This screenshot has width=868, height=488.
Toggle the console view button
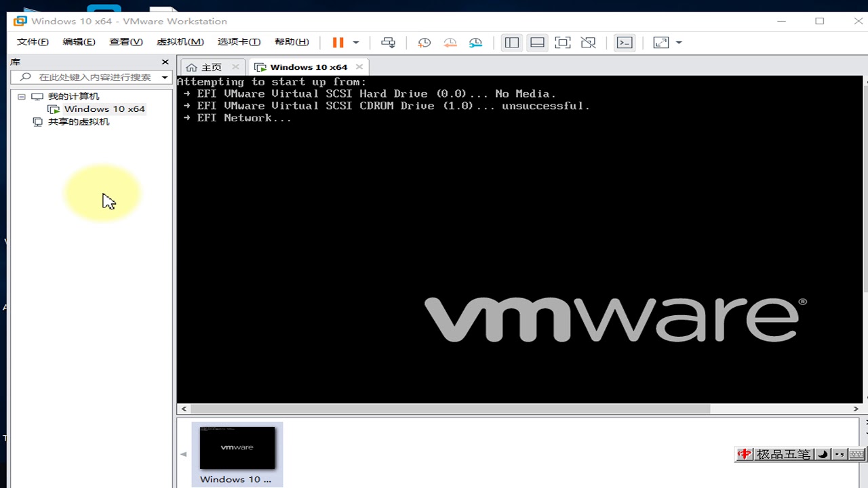click(624, 43)
